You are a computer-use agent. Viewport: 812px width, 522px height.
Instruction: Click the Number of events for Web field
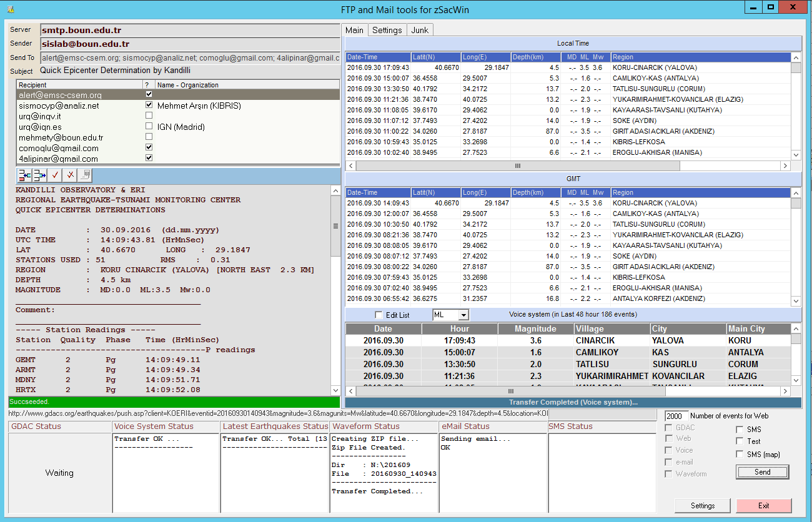(676, 416)
